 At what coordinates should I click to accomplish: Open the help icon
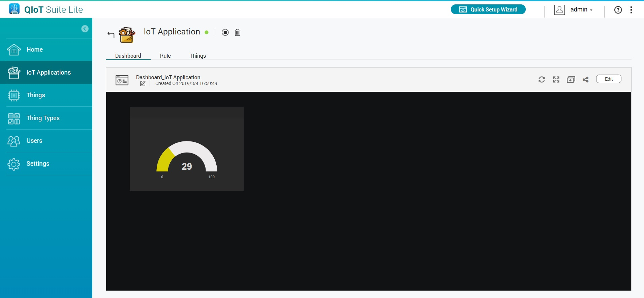618,10
